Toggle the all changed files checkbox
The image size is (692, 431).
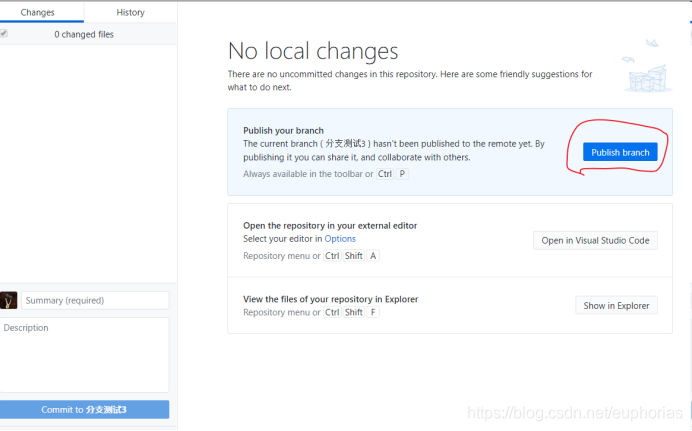pyautogui.click(x=4, y=34)
